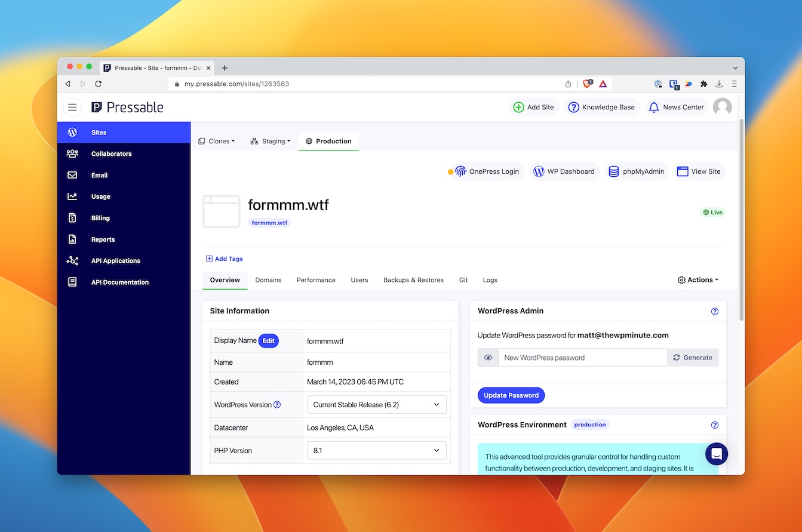Open the PHP Version dropdown
This screenshot has width=802, height=532.
pos(377,450)
